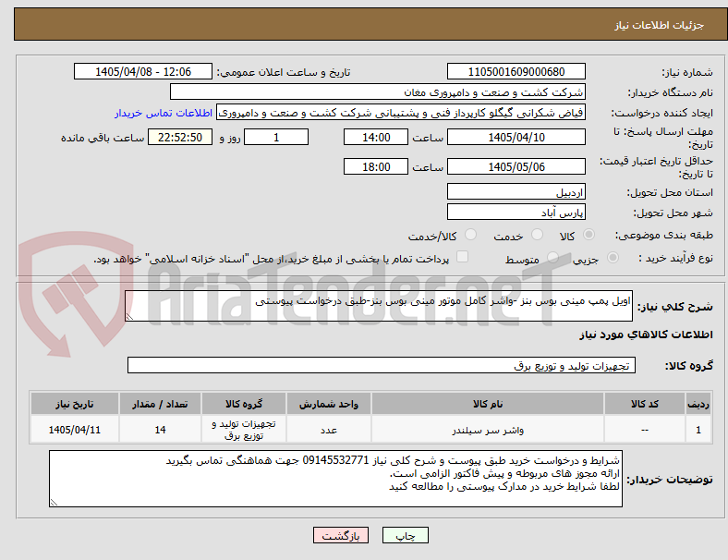Screen dimensions: 728x560
Task: Click the delivery province field اردبیل
Action: [x=516, y=191]
